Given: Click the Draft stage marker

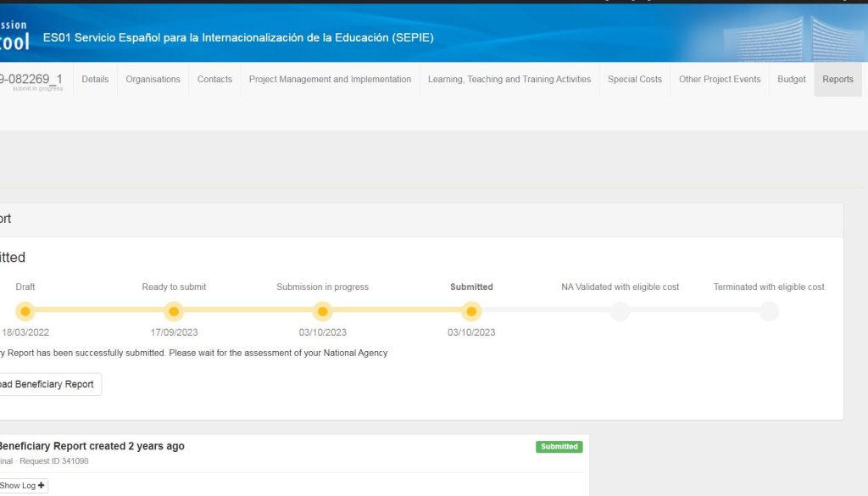Looking at the screenshot, I should (x=25, y=312).
